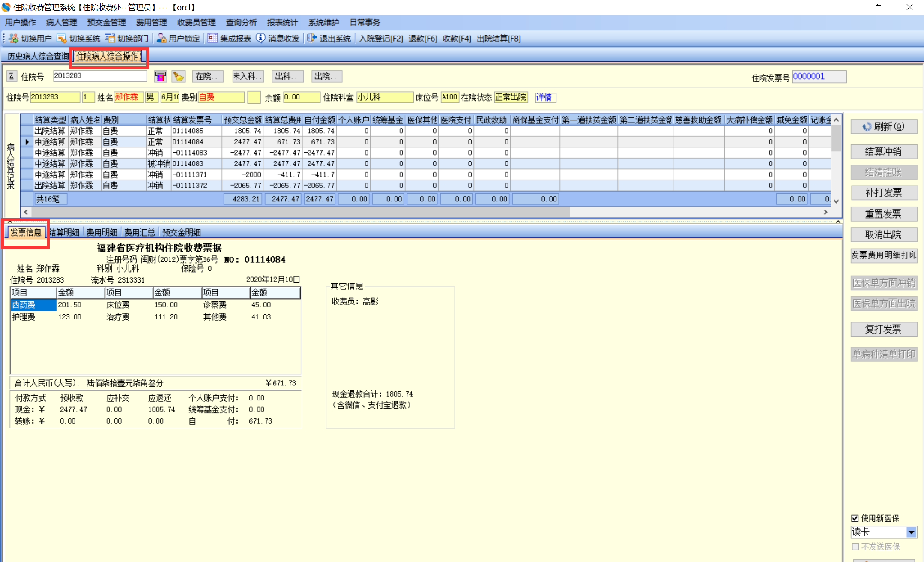This screenshot has height=562, width=924.
Task: Open 集成报表 integrated reports icon
Action: (x=212, y=39)
